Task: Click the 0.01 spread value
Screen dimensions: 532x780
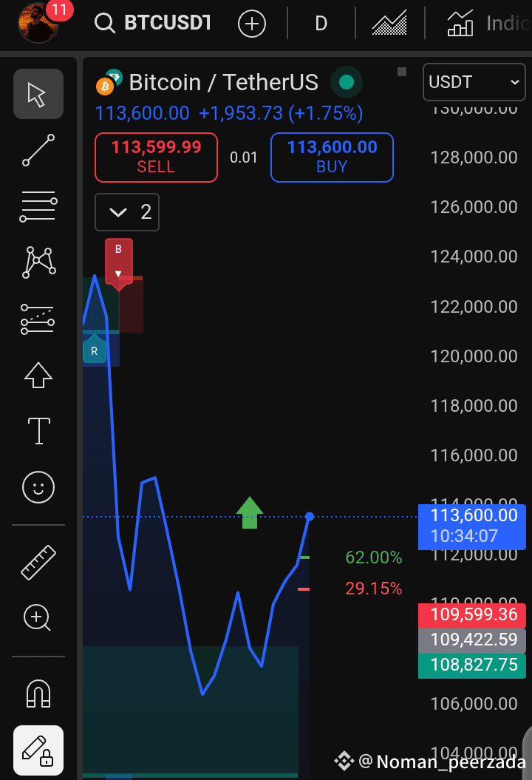Action: 244,157
